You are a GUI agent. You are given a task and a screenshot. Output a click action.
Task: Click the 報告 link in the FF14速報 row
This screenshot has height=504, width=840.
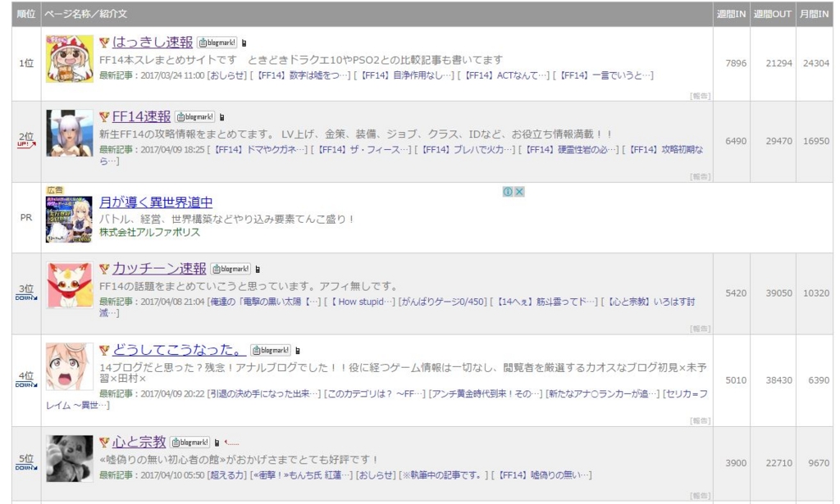(701, 176)
